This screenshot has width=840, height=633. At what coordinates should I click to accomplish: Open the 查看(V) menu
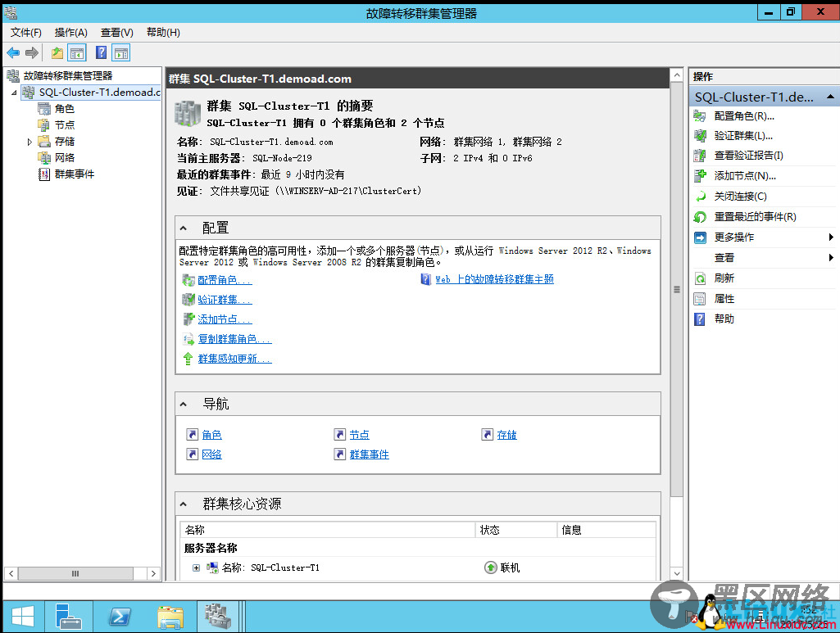click(117, 32)
